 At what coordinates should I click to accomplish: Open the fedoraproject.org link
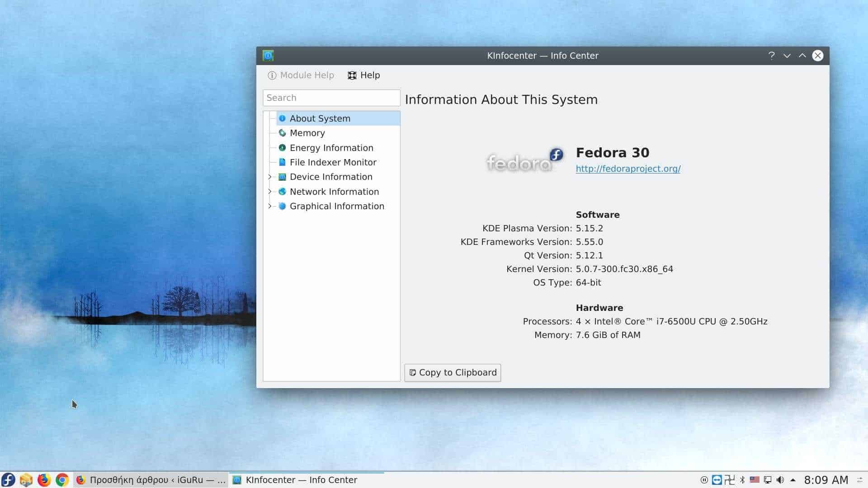point(628,169)
